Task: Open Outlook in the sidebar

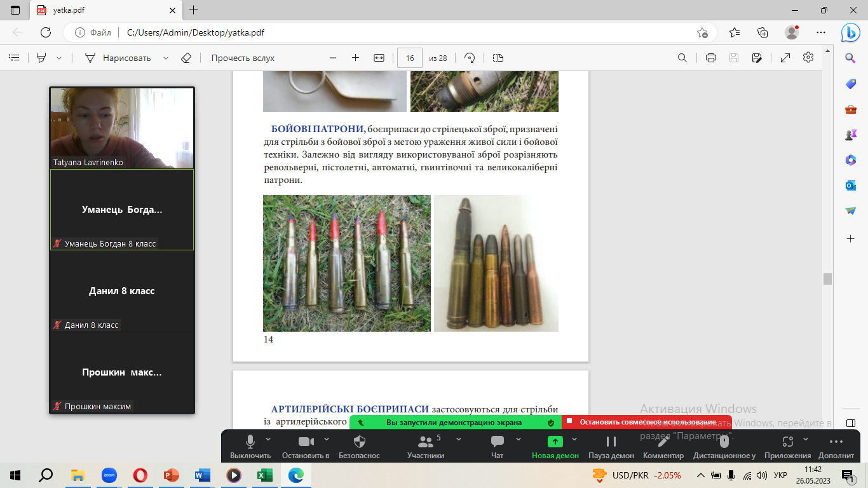Action: tap(851, 185)
